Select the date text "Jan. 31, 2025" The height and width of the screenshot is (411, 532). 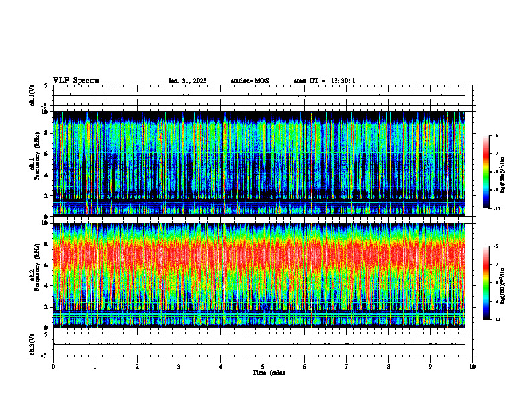tap(187, 81)
